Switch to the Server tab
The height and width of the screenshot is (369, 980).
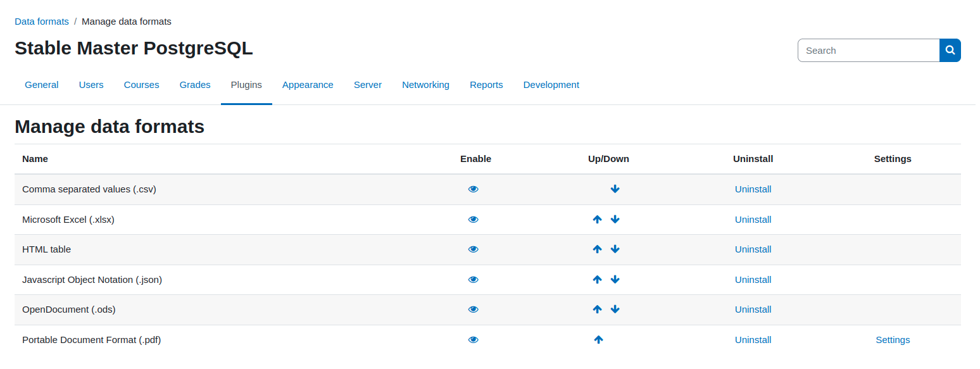click(x=368, y=85)
